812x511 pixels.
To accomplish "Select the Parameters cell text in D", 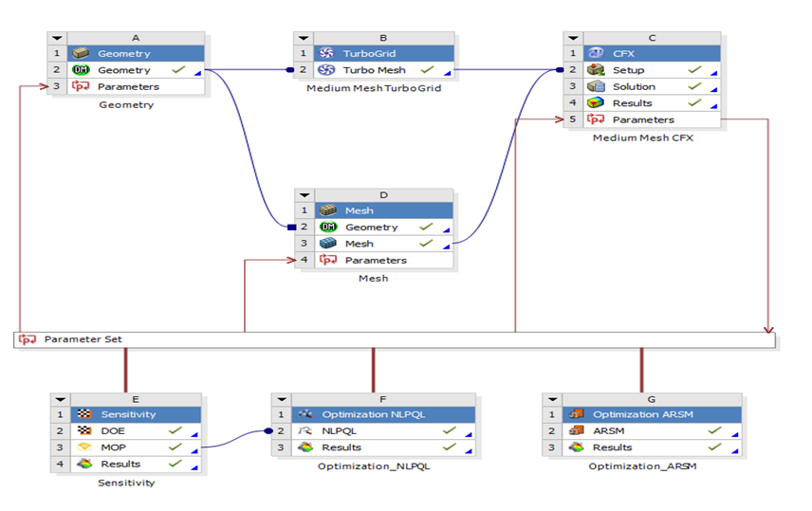I will coord(376,261).
